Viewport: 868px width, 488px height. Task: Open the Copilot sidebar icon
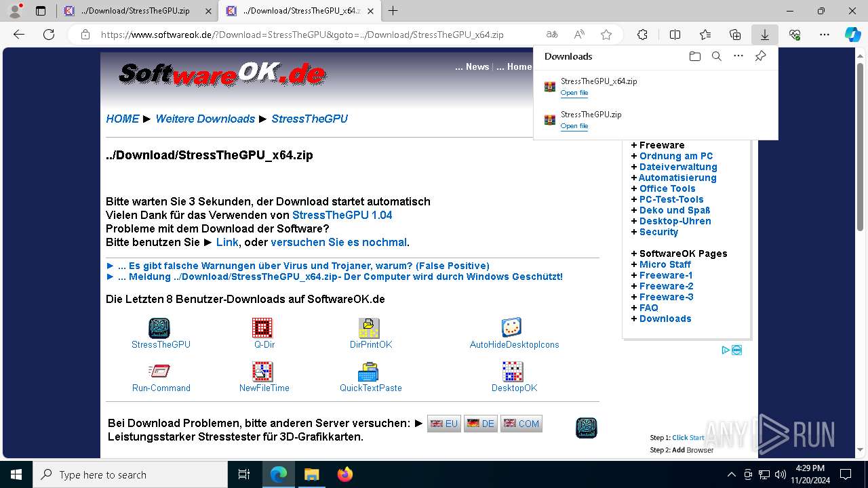[x=853, y=35]
